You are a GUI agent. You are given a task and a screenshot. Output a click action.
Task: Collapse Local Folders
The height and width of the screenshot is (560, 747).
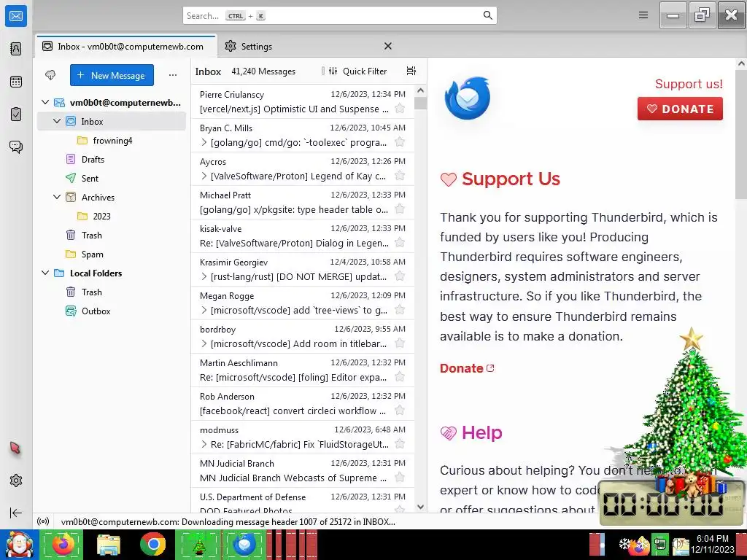coord(45,273)
